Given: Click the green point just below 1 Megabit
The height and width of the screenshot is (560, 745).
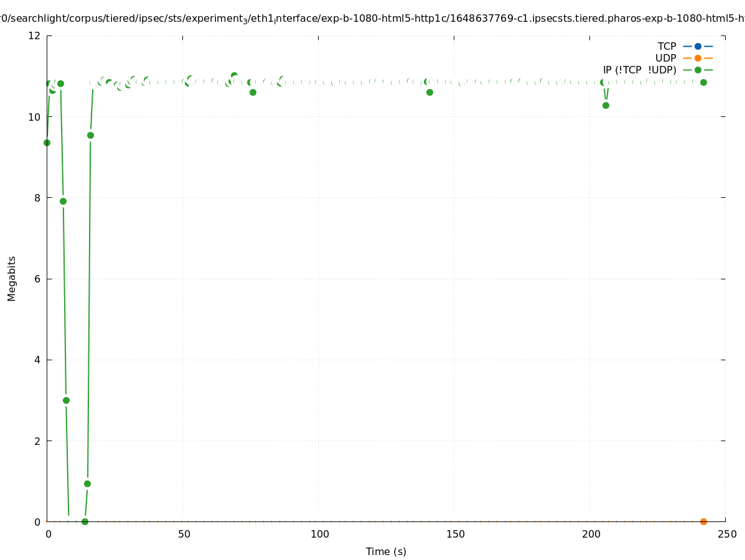Looking at the screenshot, I should pos(87,483).
